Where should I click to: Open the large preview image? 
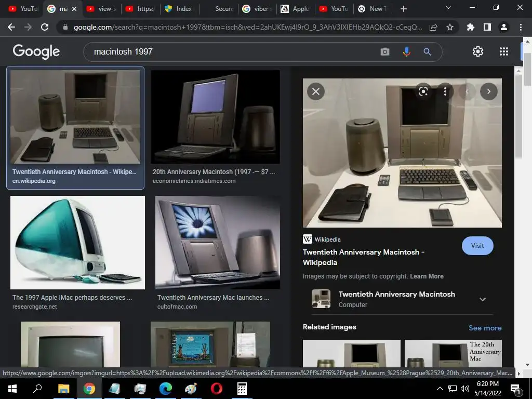tap(402, 153)
